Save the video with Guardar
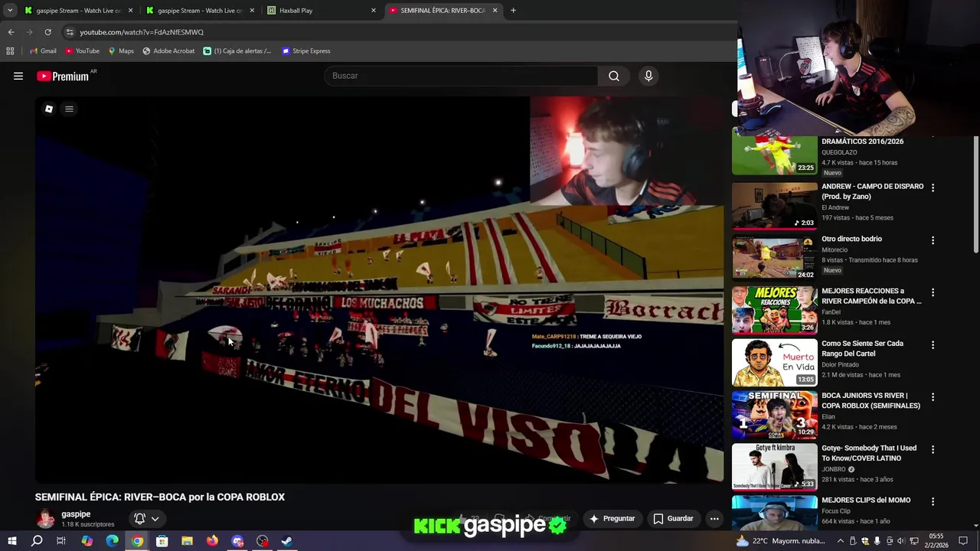This screenshot has height=551, width=980. coord(673,518)
